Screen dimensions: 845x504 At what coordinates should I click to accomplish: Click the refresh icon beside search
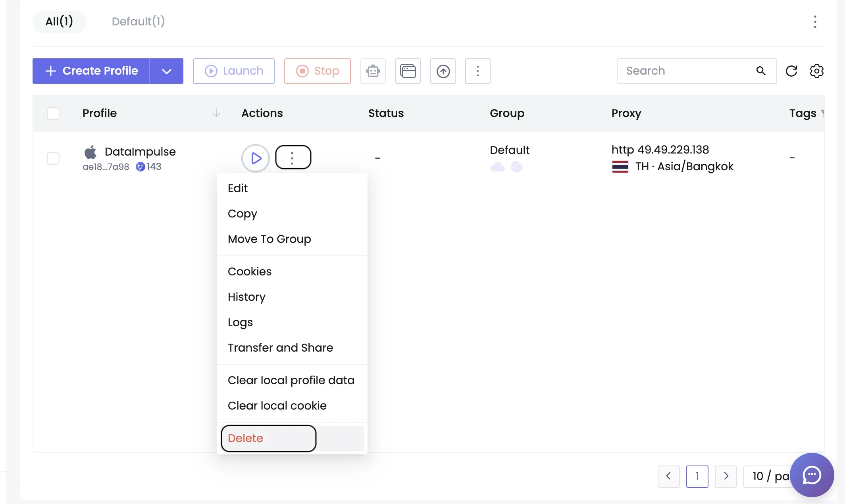pyautogui.click(x=791, y=71)
